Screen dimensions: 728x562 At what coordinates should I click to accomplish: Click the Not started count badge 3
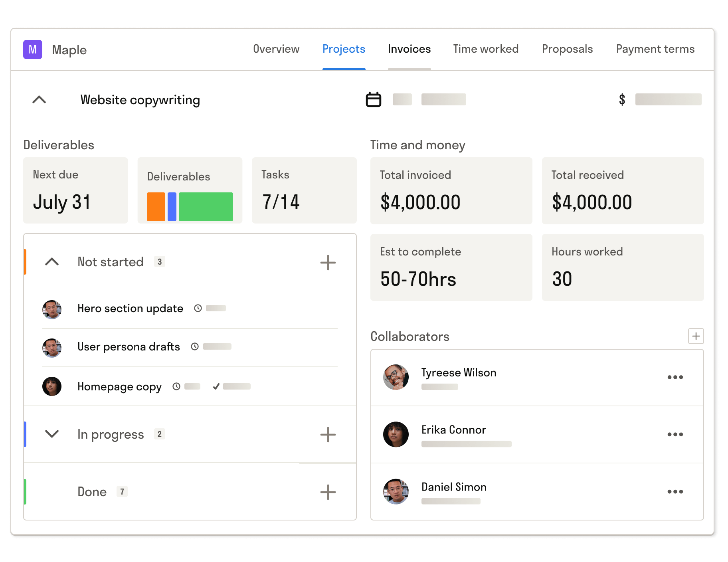(160, 262)
